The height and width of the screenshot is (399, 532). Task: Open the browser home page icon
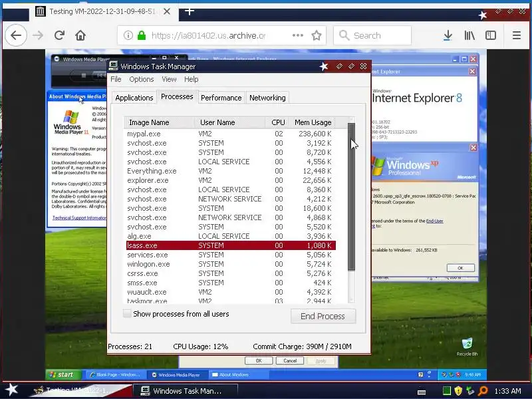tap(80, 35)
